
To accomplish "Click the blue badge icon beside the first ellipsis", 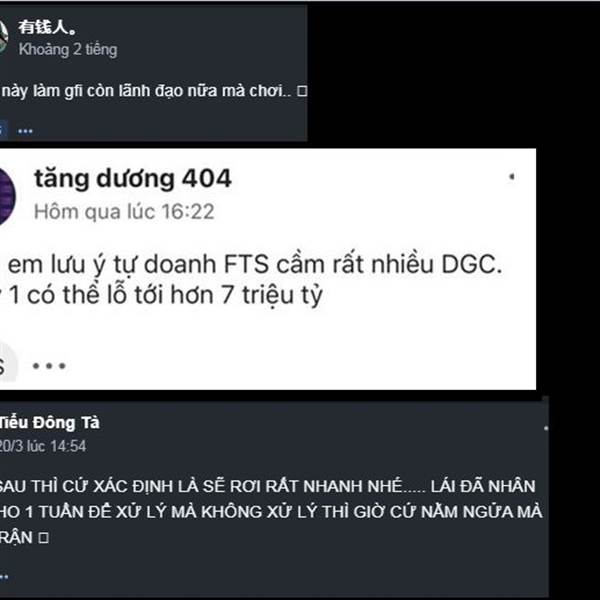I will click(3, 130).
